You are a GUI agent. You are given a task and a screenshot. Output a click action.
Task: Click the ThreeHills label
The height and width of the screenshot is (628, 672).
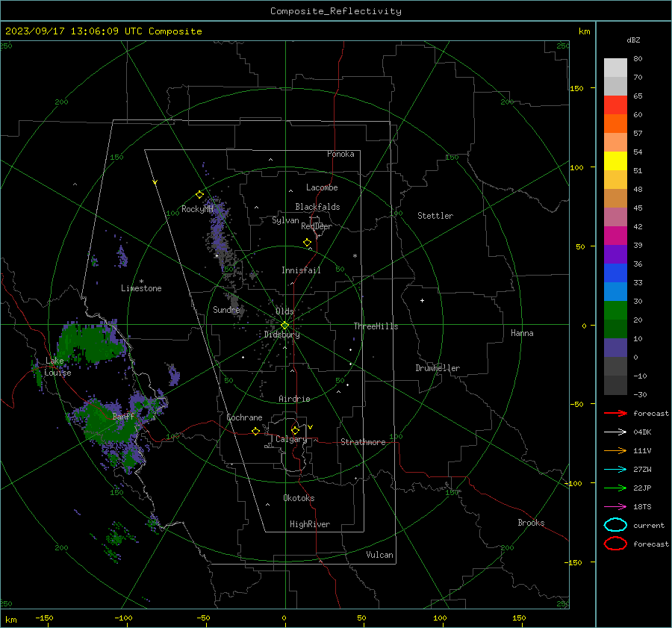[x=376, y=326]
